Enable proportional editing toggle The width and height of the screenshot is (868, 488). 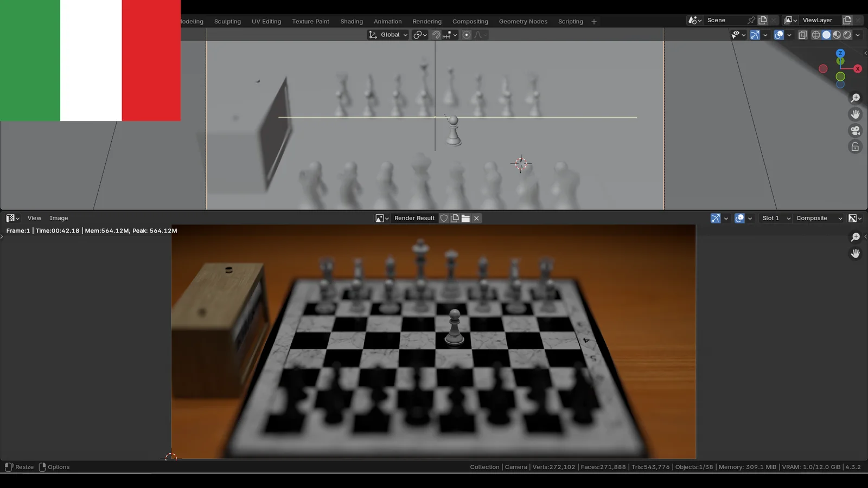[467, 35]
